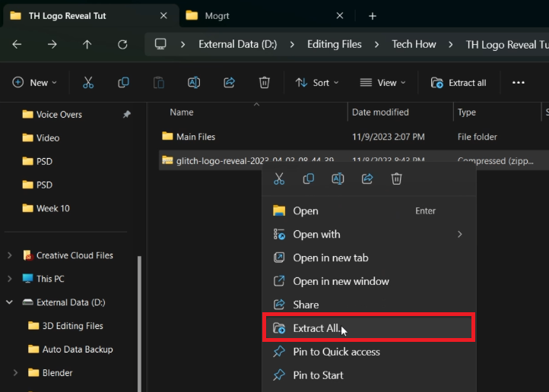
Task: Open the Main Files folder
Action: click(195, 137)
